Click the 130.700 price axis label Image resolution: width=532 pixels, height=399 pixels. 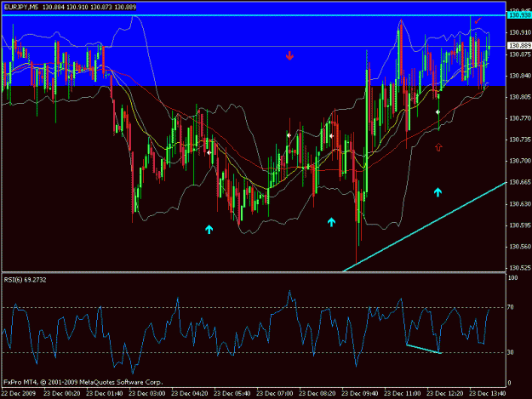click(520, 161)
